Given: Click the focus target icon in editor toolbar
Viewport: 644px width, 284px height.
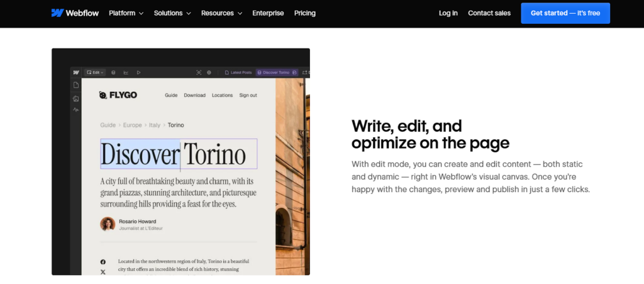Looking at the screenshot, I should [x=199, y=72].
